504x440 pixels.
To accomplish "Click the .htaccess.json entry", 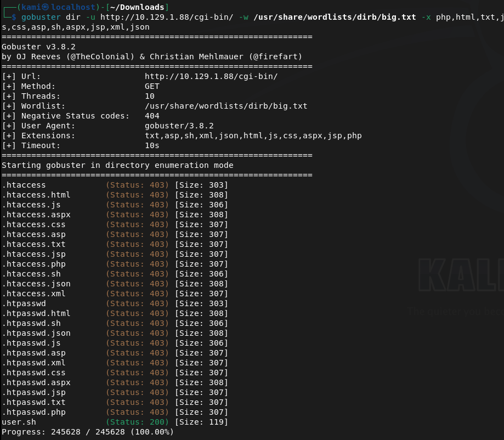I will (x=36, y=284).
